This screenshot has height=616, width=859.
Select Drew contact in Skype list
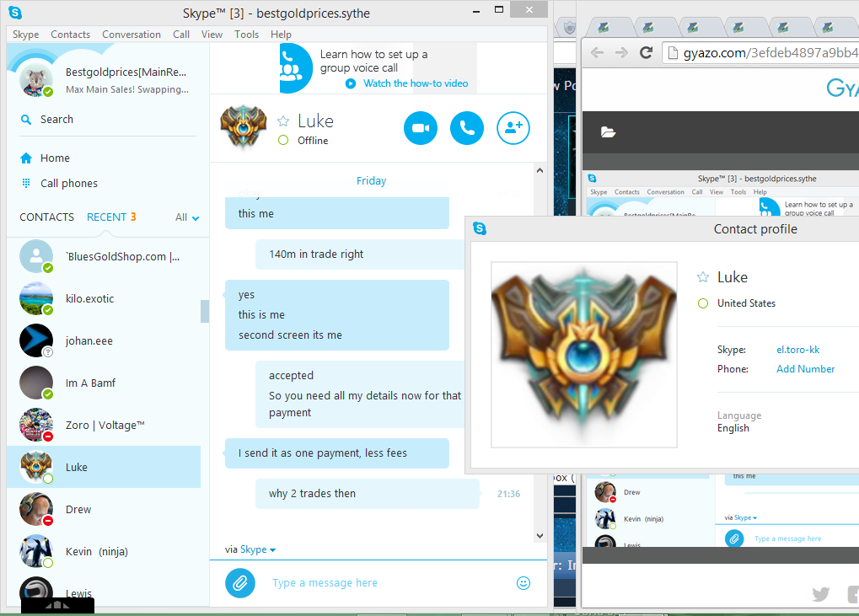[104, 509]
